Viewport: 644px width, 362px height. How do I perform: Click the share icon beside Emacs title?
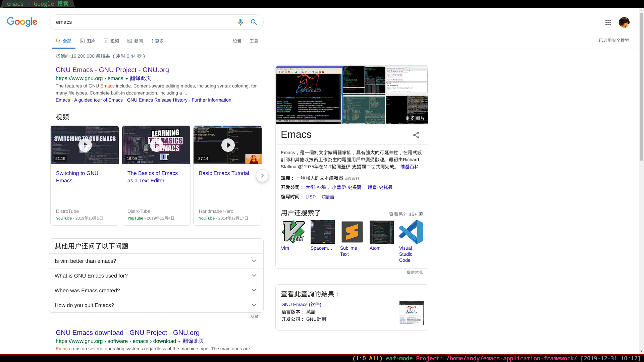pos(416,135)
